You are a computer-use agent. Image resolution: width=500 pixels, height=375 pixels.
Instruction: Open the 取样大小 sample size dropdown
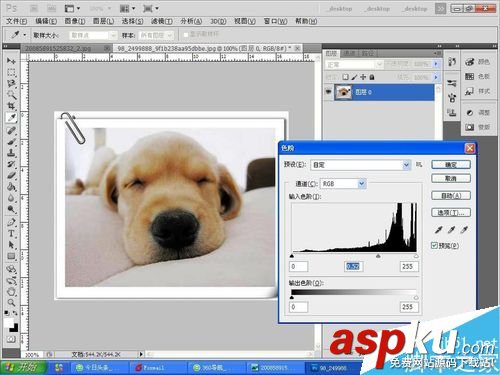[93, 35]
